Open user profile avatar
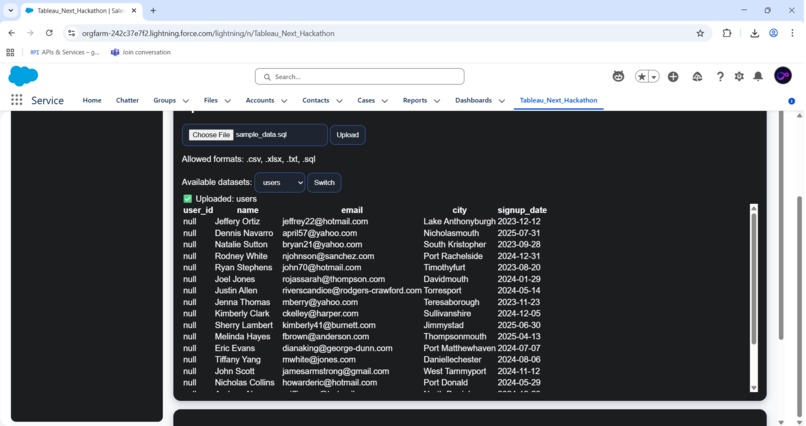806x426 pixels. (783, 76)
